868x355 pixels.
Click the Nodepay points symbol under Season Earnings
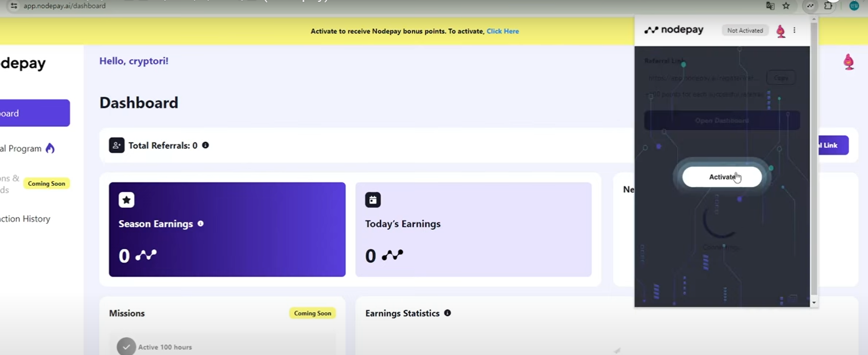pyautogui.click(x=146, y=255)
